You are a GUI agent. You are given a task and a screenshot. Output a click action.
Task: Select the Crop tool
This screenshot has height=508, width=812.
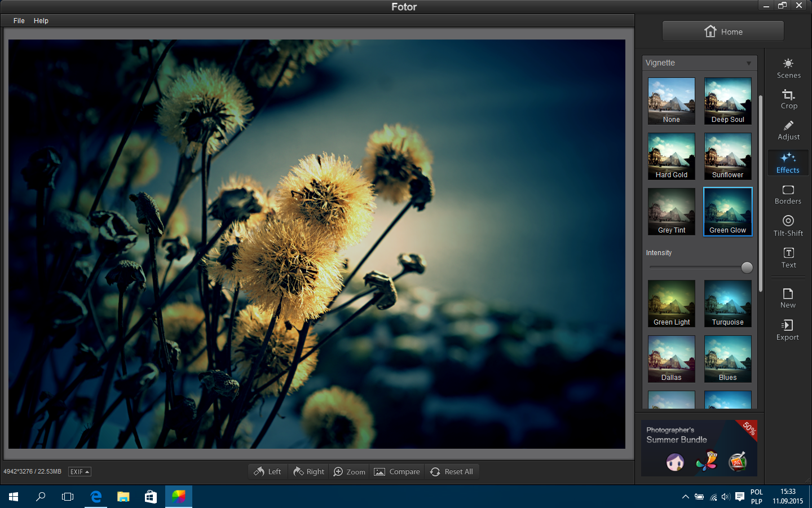tap(788, 99)
